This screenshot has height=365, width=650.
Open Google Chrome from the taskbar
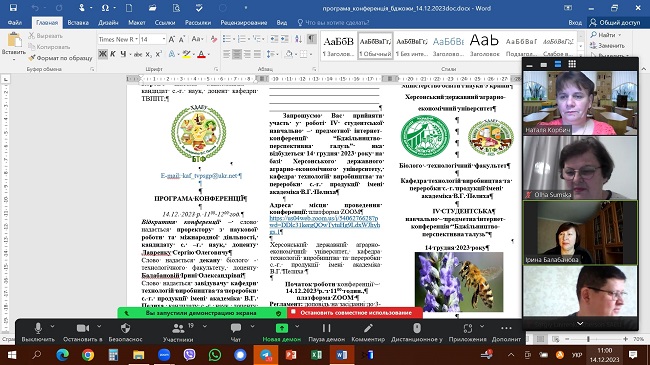click(x=87, y=355)
